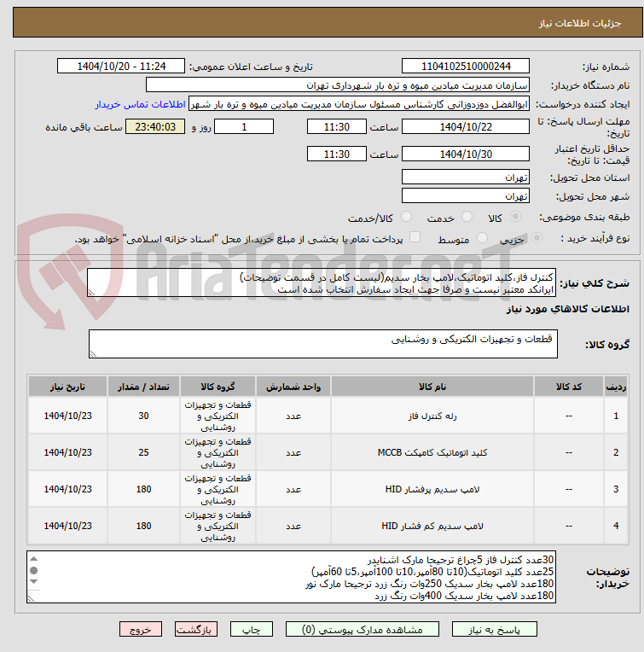The width and height of the screenshot is (644, 652).
Task: Click the رله کنترل فاز item name
Action: point(432,416)
